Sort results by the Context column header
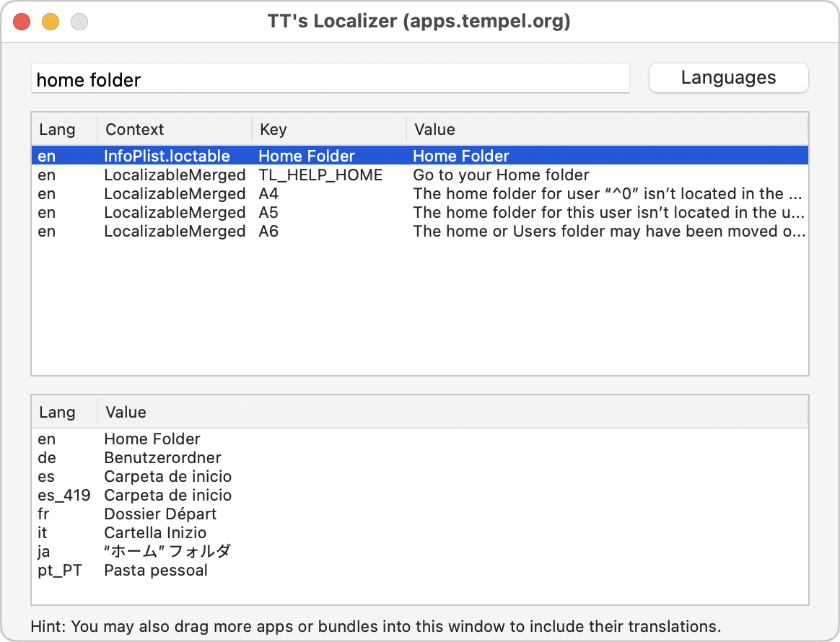The image size is (840, 642). click(173, 130)
